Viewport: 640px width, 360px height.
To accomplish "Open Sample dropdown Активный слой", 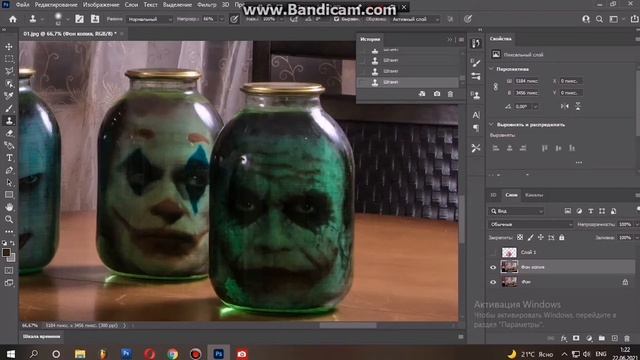I will [x=415, y=19].
